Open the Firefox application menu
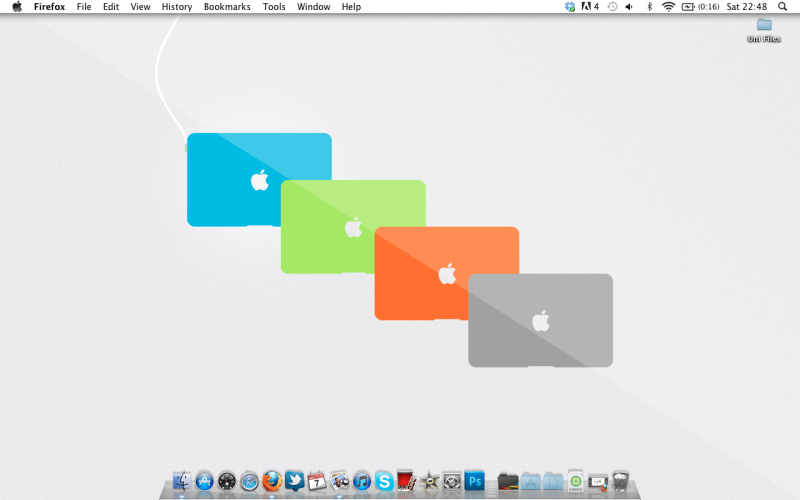 49,7
